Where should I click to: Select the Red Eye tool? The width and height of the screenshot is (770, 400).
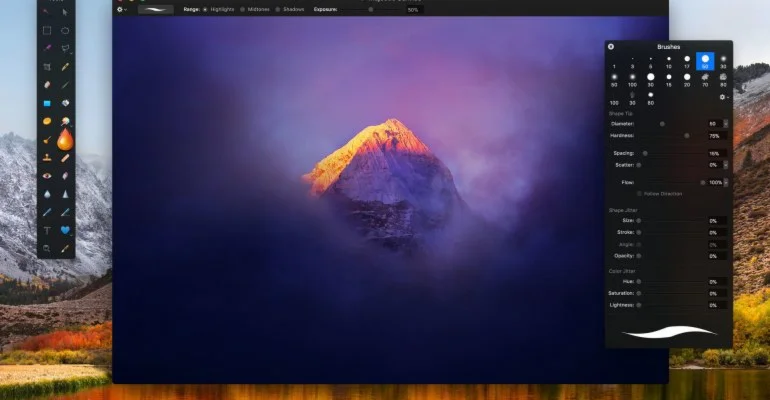point(47,176)
